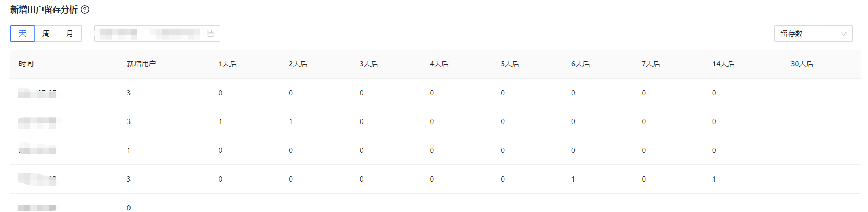Select the 2天后 column header

click(x=298, y=64)
